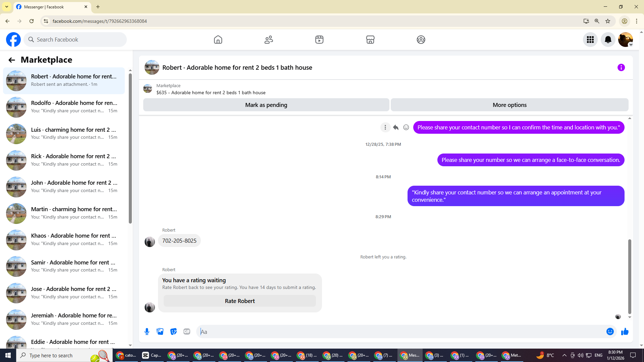Viewport: 644px width, 362px height.
Task: Send a thumbs-up like
Action: 625,331
